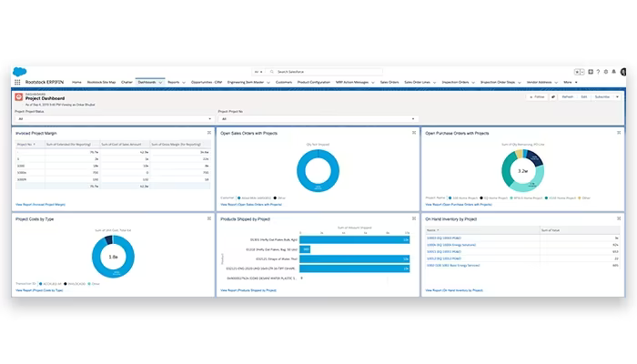Open the dashboard actions dropdown arrow beside Subscribe
637x364 pixels.
click(617, 97)
